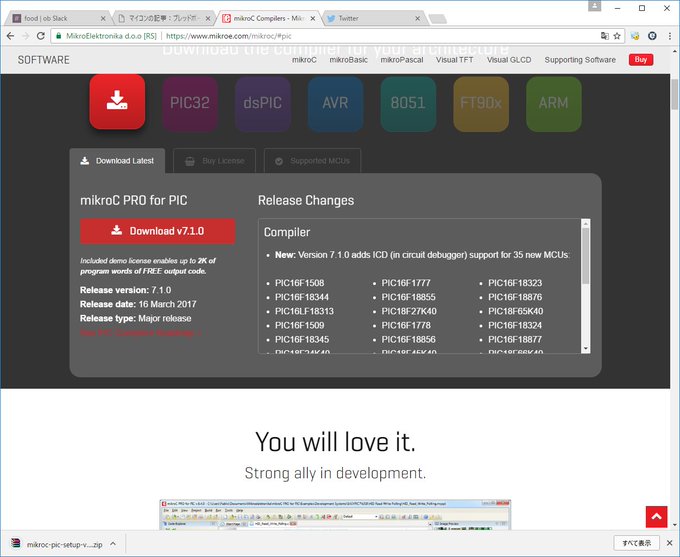
Task: Select the FT90x architecture tile
Action: click(x=481, y=104)
